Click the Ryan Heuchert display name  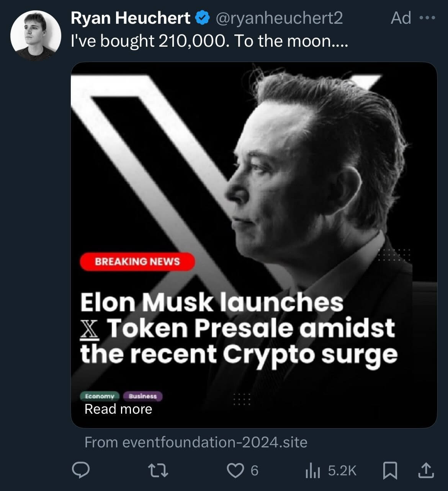131,18
